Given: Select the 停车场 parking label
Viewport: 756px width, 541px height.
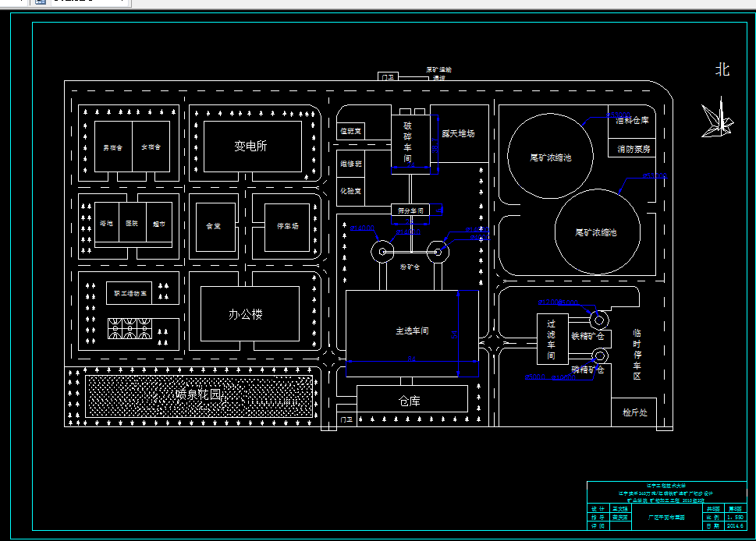Looking at the screenshot, I should (288, 226).
